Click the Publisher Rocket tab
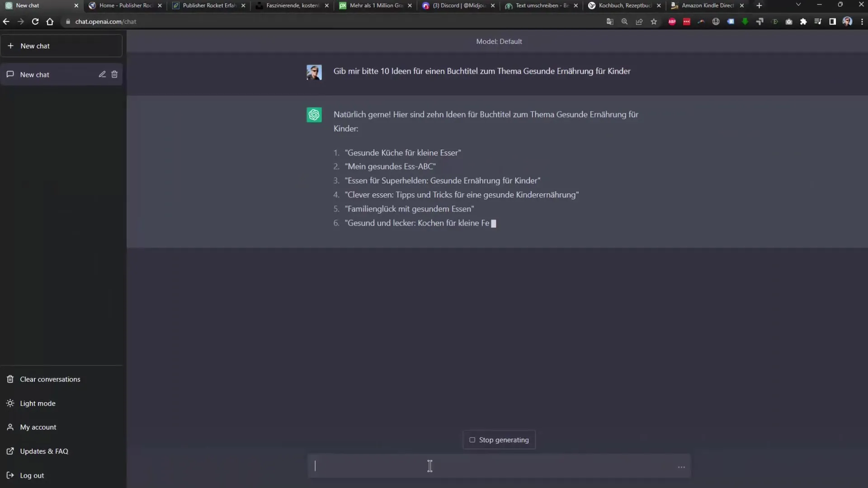Image resolution: width=868 pixels, height=488 pixels. pos(208,5)
